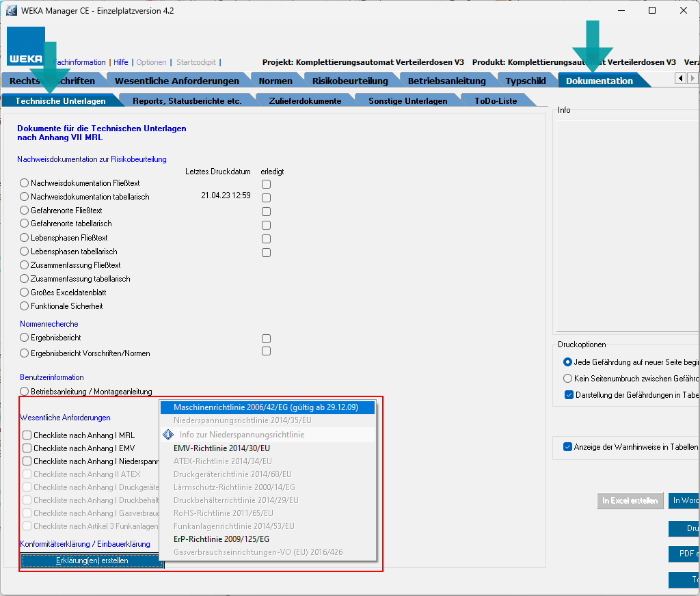Open the ToDo-Liste sub-tab

tap(496, 101)
